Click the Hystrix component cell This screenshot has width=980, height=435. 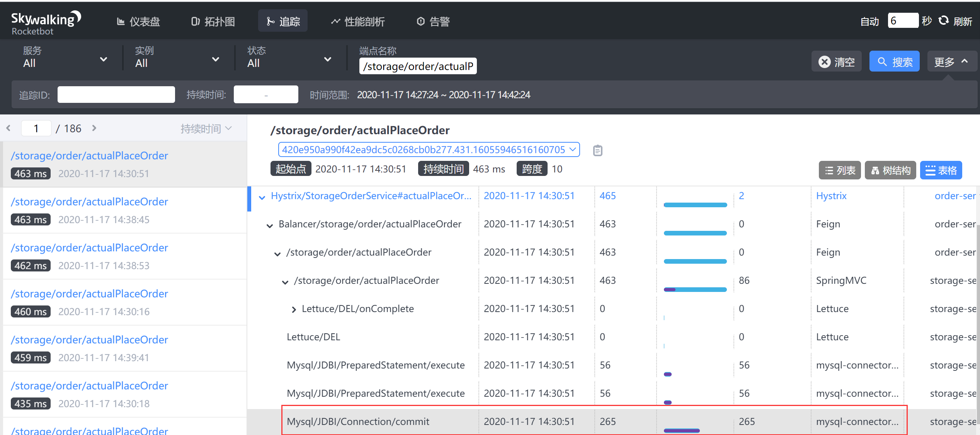pos(831,196)
